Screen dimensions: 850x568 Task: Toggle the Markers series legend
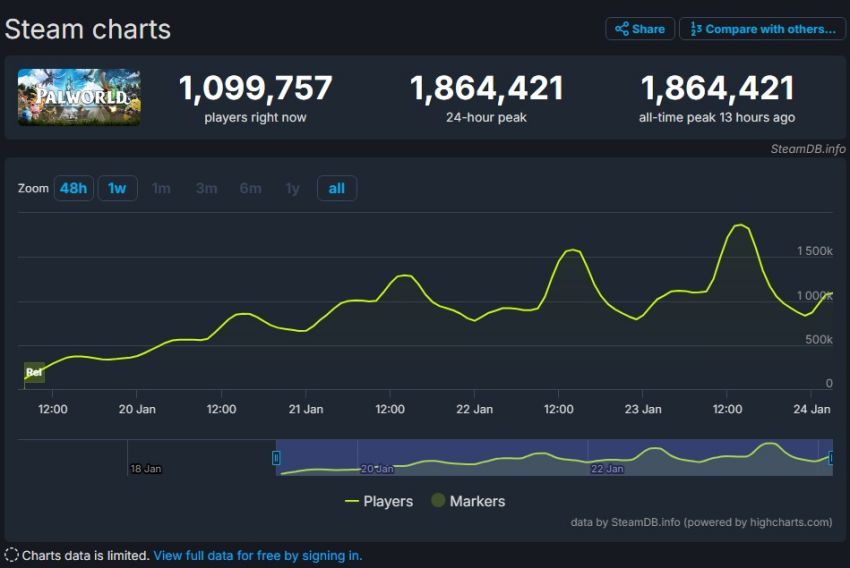pyautogui.click(x=468, y=501)
